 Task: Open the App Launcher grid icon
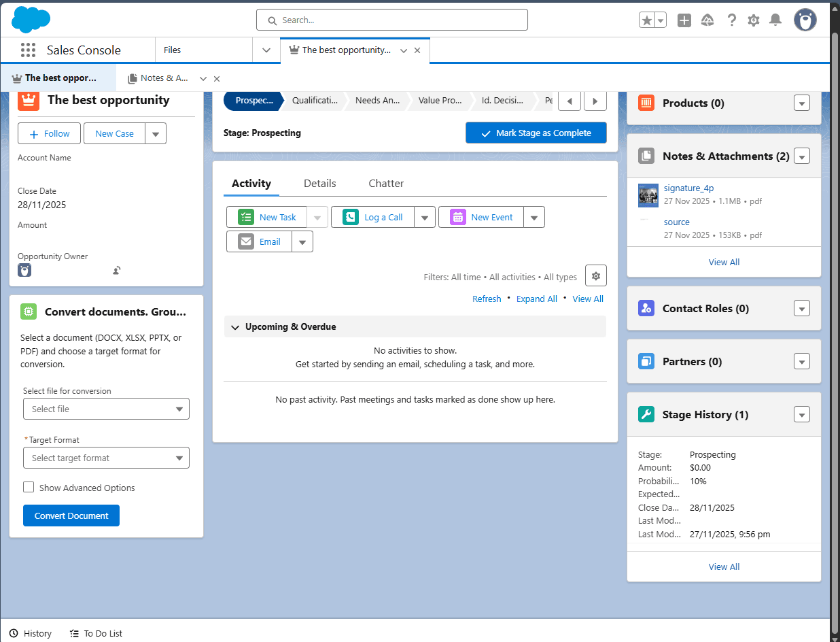click(x=28, y=50)
